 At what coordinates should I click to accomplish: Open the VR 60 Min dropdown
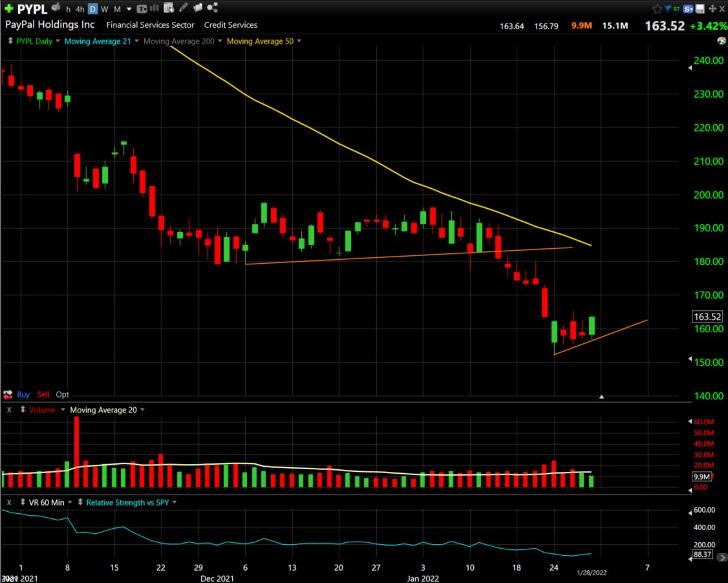pos(70,502)
